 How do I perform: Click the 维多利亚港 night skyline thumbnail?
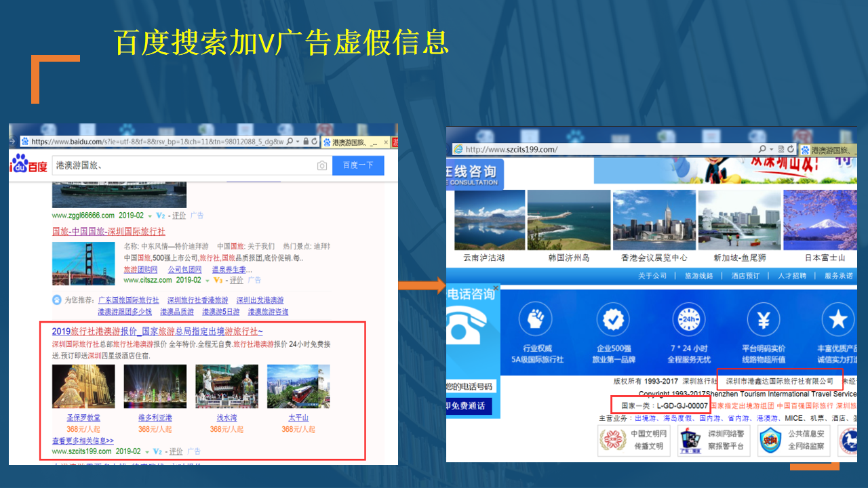pyautogui.click(x=155, y=386)
